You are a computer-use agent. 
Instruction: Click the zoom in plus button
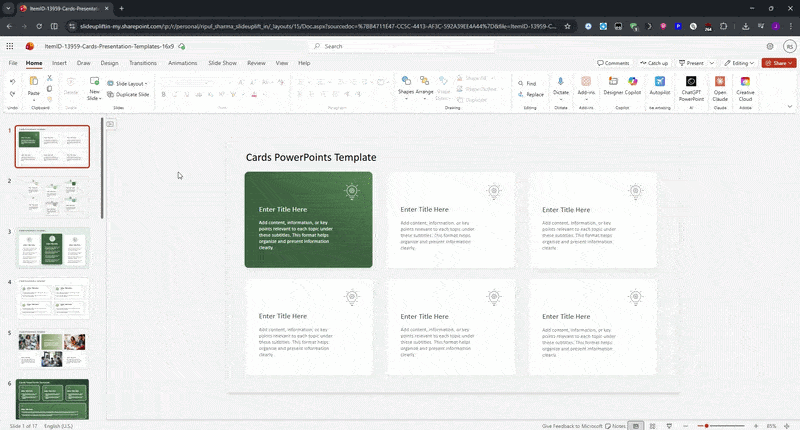(756, 426)
